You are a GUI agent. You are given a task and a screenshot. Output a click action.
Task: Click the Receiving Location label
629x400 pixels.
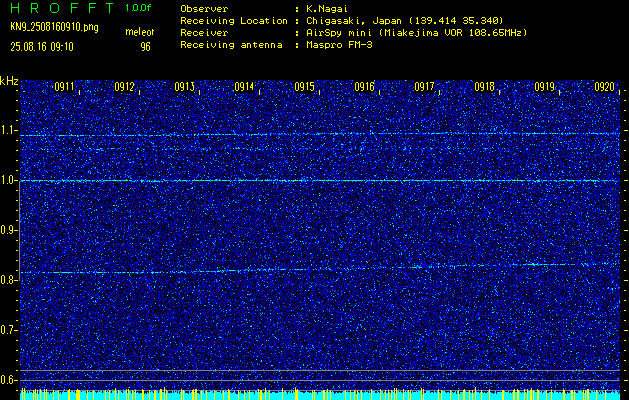click(x=234, y=20)
